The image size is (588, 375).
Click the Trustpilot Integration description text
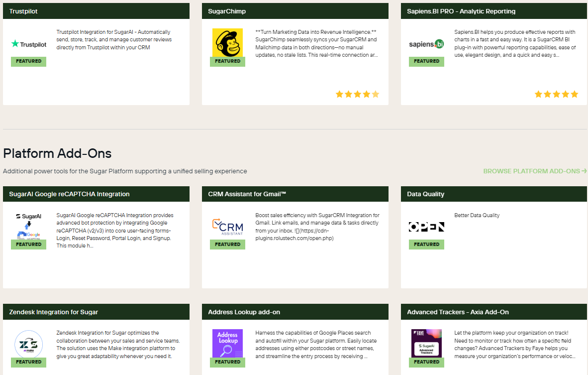click(x=114, y=40)
